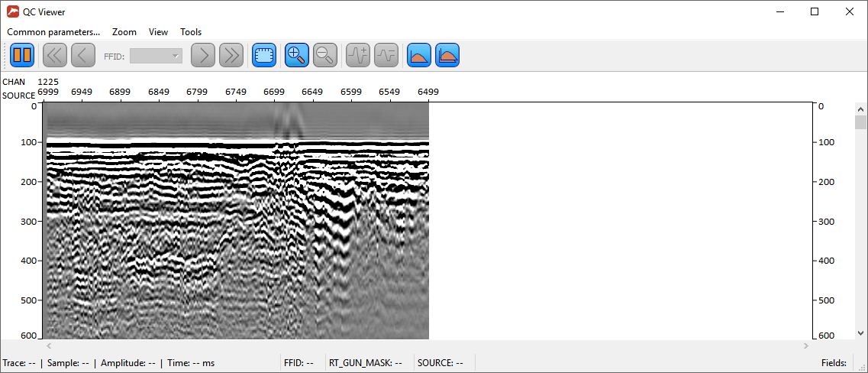Screen dimensions: 868x373
Task: Click the QC Viewer application icon
Action: point(13,11)
